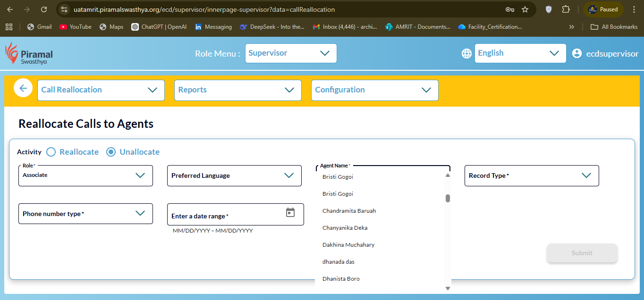Viewport: 644px width, 300px height.
Task: Select the Unallocate radio button
Action: 111,152
